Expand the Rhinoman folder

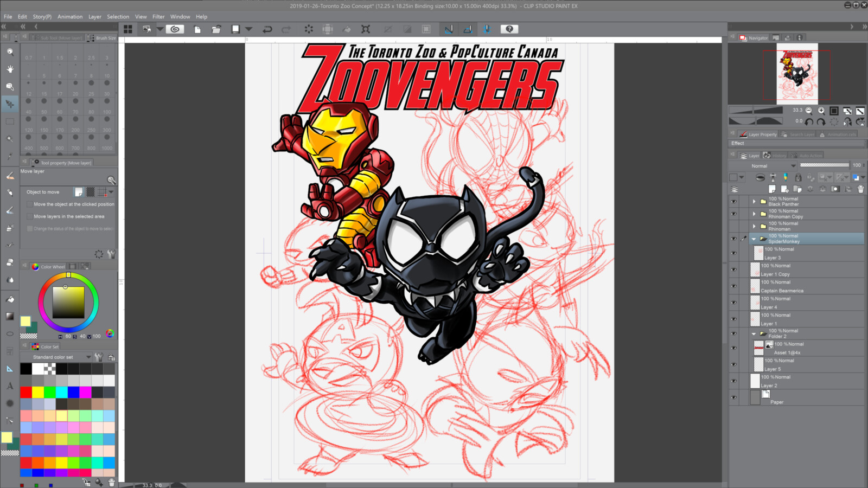[754, 226]
